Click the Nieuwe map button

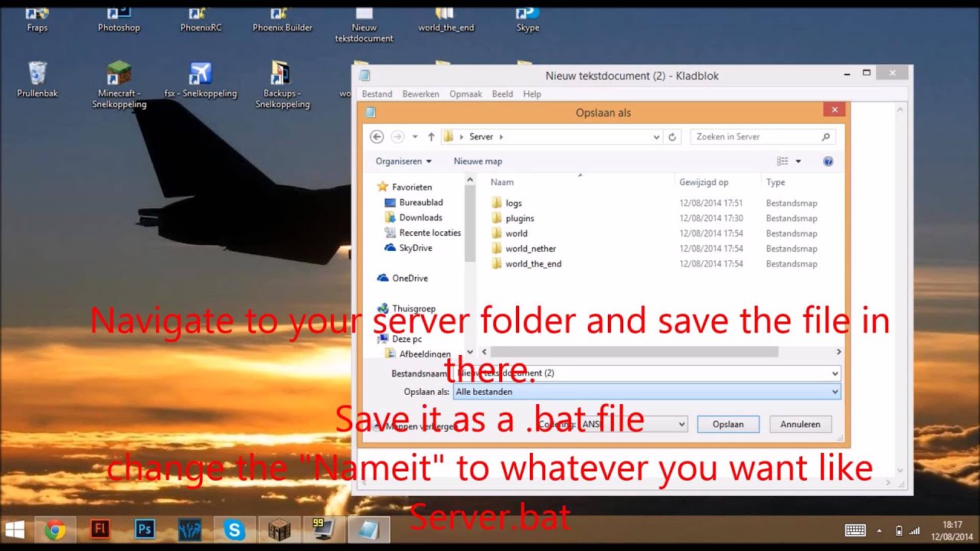[478, 161]
